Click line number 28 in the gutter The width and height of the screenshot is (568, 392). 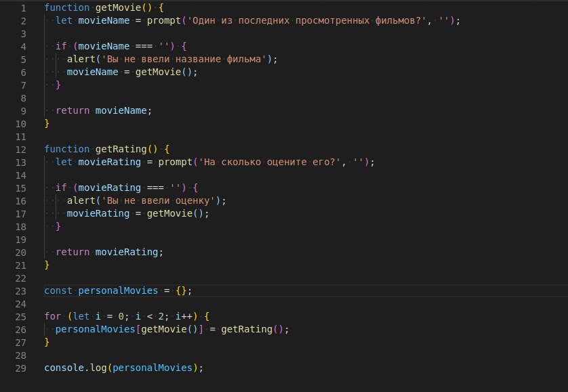[x=21, y=356]
